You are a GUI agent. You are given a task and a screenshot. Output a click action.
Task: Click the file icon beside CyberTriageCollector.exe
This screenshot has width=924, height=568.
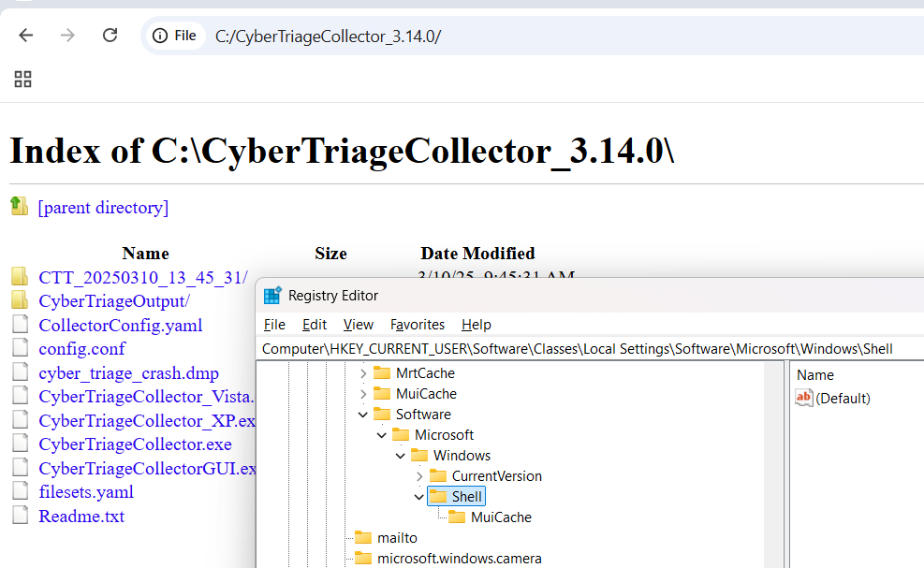coord(21,444)
